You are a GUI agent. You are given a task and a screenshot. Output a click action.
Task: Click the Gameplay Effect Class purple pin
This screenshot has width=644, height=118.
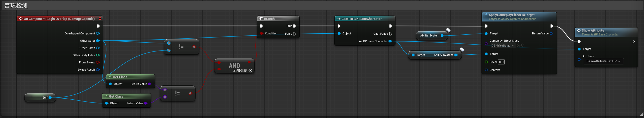coord(486,44)
